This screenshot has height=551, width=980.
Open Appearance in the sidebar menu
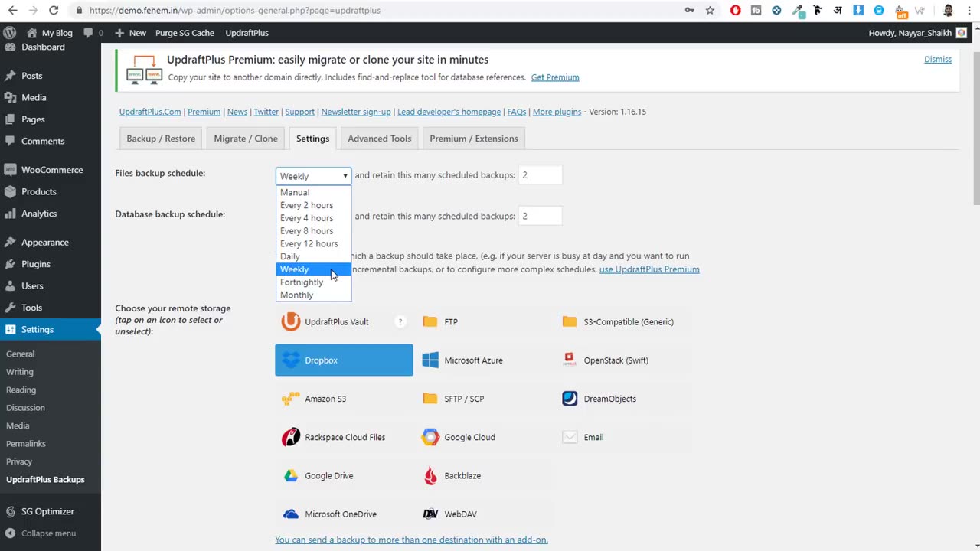point(51,243)
